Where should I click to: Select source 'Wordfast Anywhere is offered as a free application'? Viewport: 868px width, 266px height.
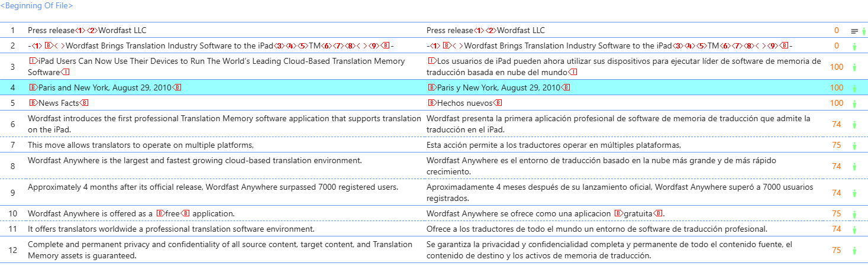point(131,213)
